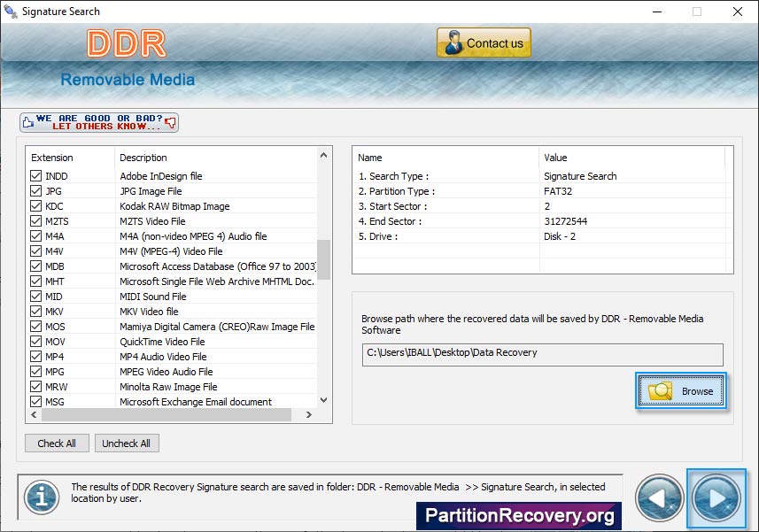
Task: Select 'MIDI Sound File' description
Action: (153, 296)
